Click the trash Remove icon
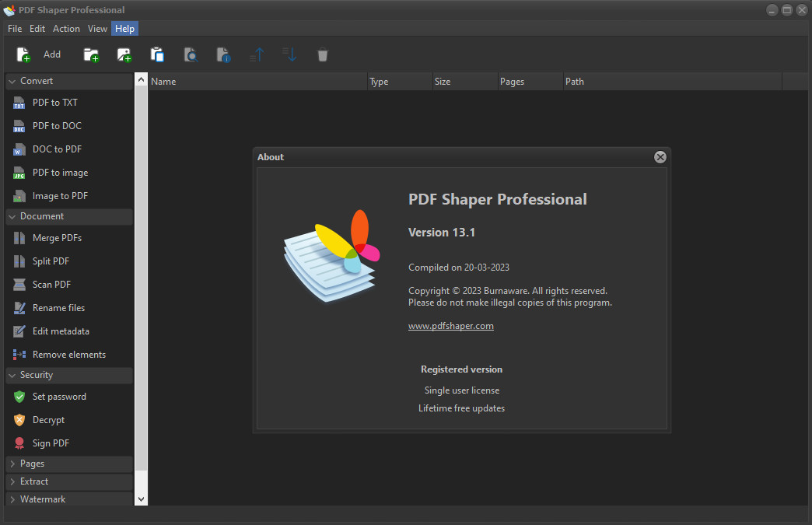 pos(323,55)
